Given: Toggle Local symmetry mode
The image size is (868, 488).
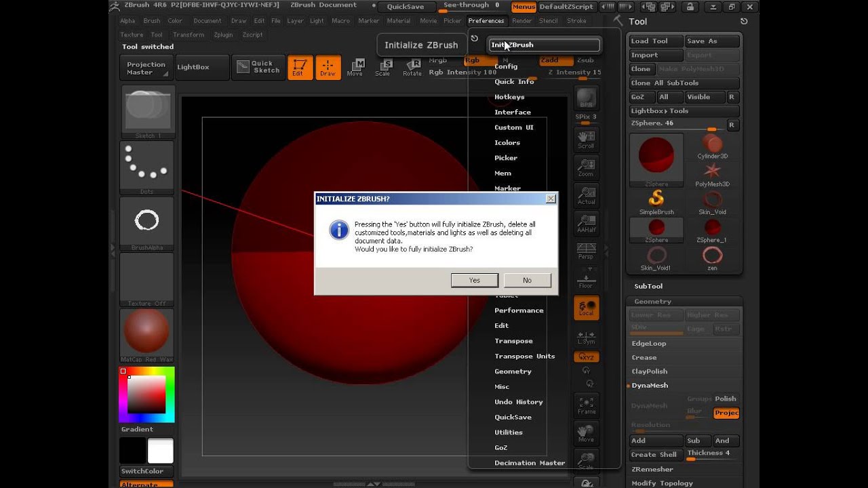Looking at the screenshot, I should pyautogui.click(x=586, y=308).
